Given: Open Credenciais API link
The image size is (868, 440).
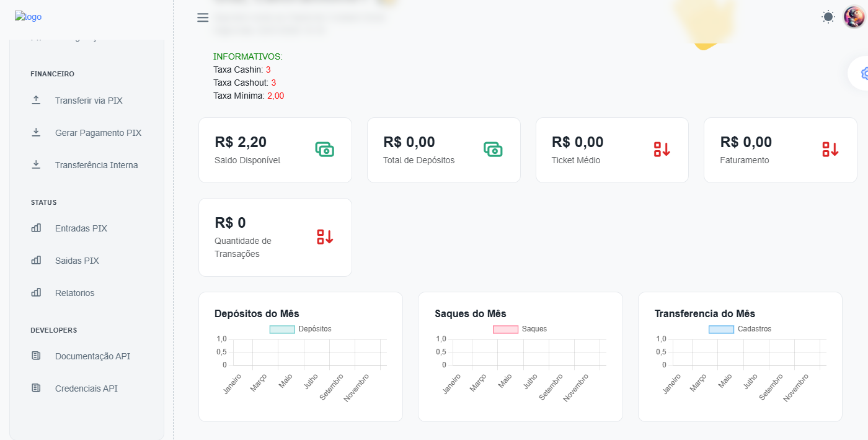Looking at the screenshot, I should pyautogui.click(x=86, y=388).
